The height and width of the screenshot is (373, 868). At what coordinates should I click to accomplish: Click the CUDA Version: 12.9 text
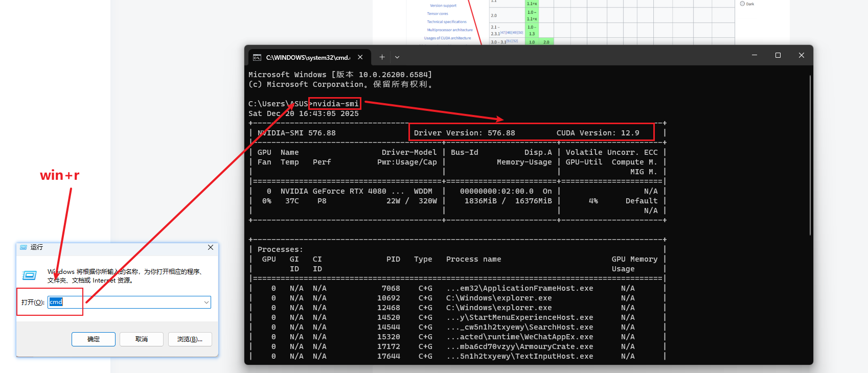coord(598,133)
